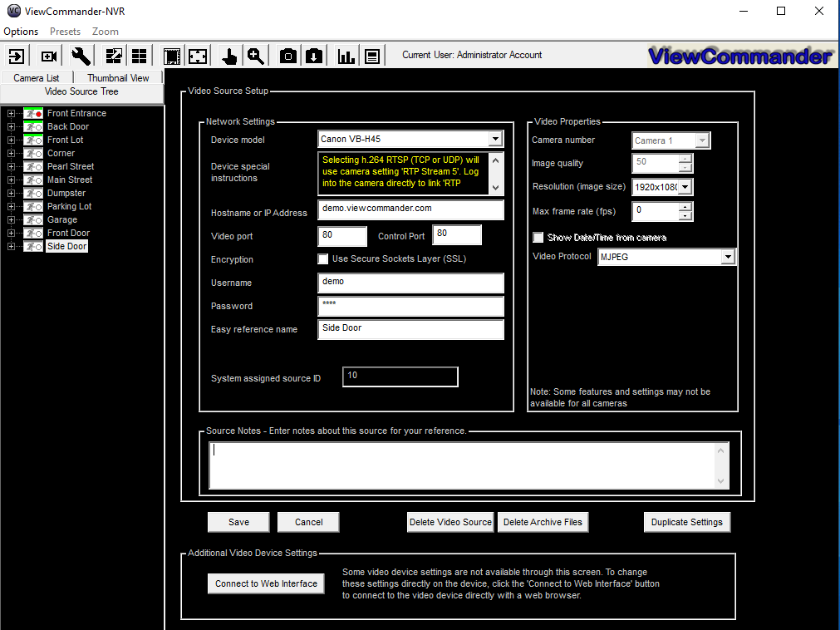Screen dimensions: 840x630
Task: Open the bar chart statistics icon
Action: [x=346, y=56]
